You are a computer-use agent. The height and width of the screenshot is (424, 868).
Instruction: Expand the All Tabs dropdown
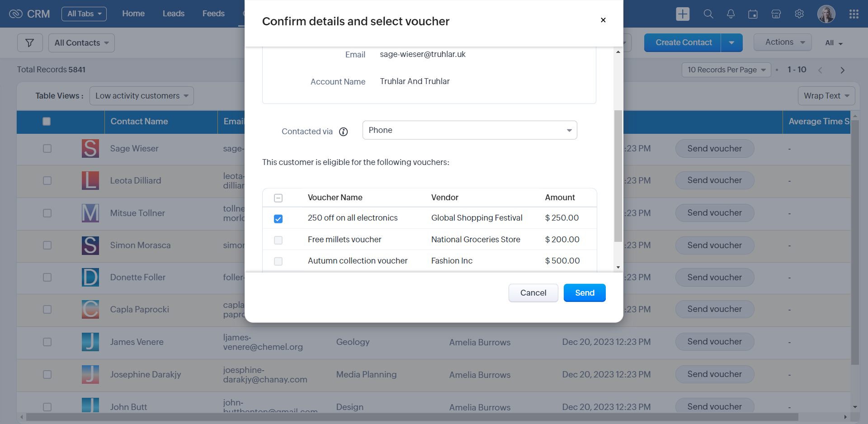pos(84,14)
